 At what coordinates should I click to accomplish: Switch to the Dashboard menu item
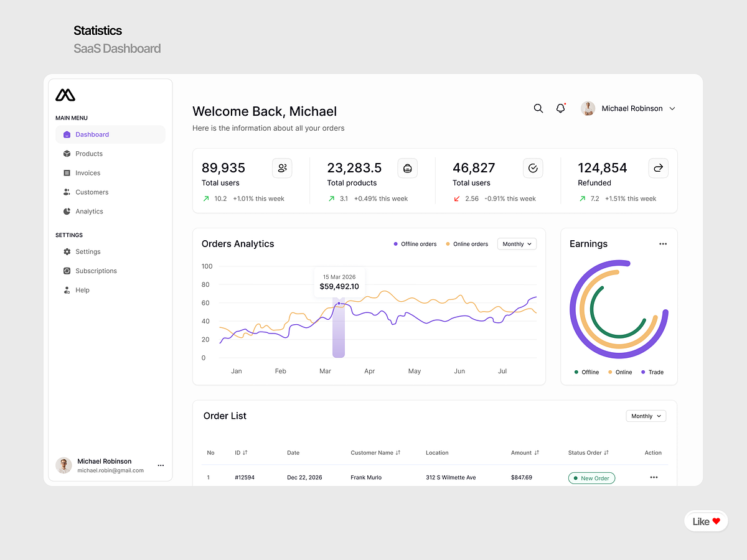(92, 134)
